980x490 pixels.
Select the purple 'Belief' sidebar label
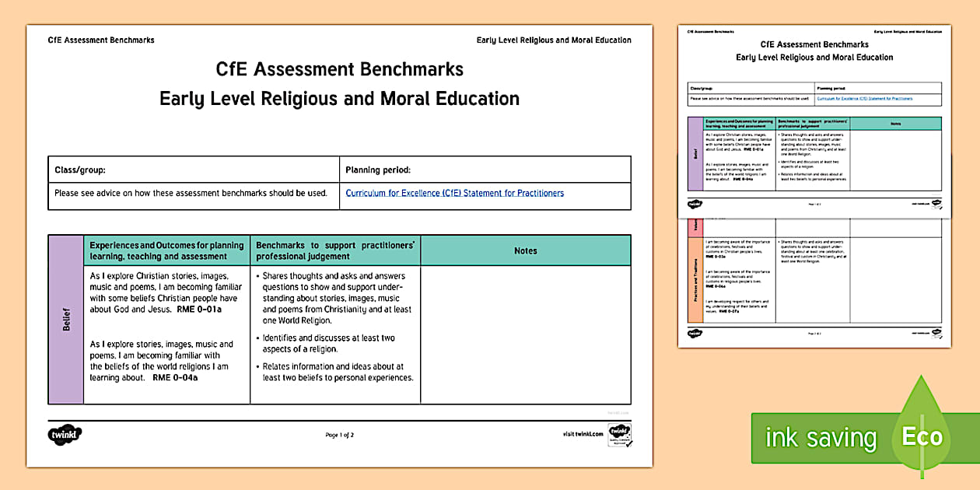pos(65,317)
